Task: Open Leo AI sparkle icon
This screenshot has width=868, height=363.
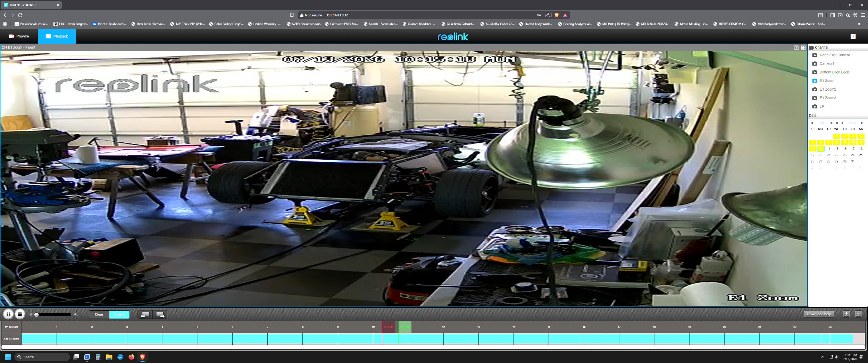Action: [848, 15]
